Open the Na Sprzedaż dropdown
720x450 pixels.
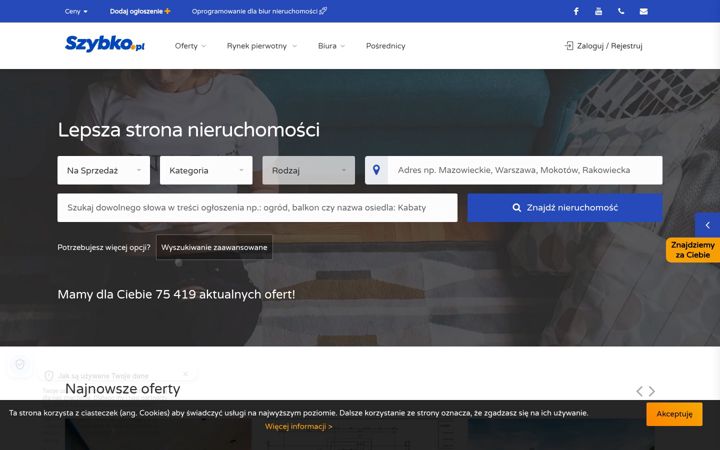[104, 170]
